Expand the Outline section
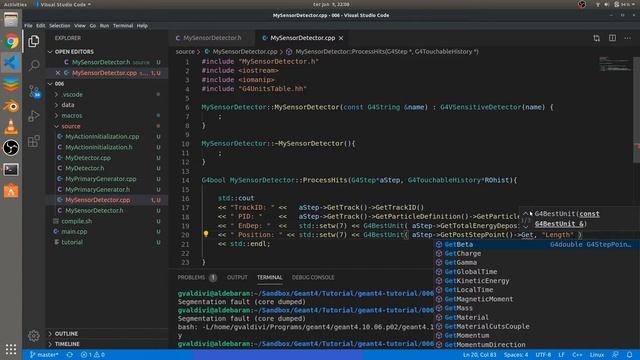Screen dimensions: 640x360 click(66, 333)
